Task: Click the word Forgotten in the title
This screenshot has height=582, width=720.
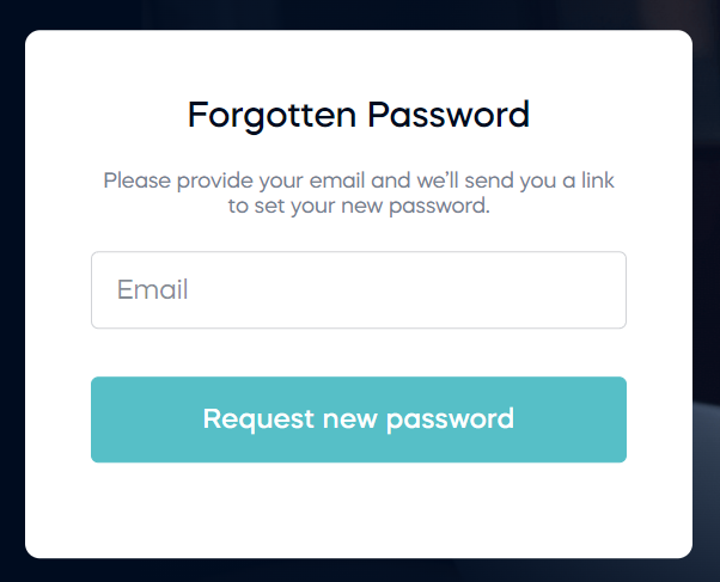Action: coord(271,115)
